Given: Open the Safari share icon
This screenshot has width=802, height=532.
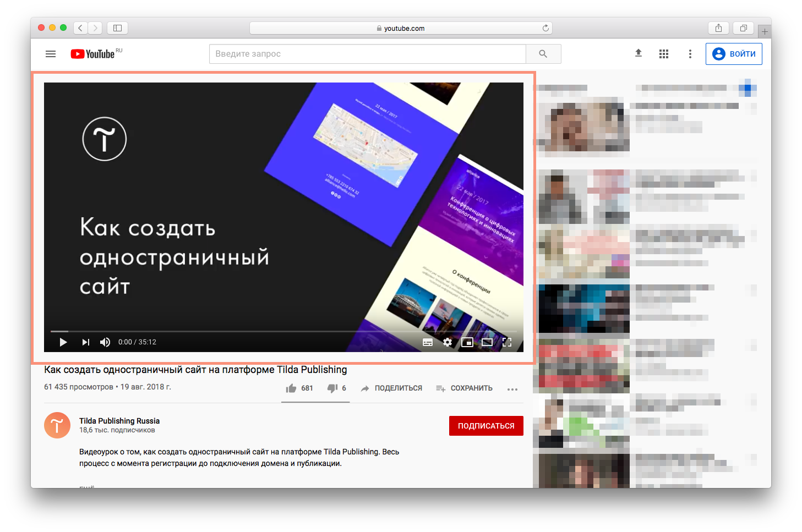Looking at the screenshot, I should pyautogui.click(x=718, y=28).
